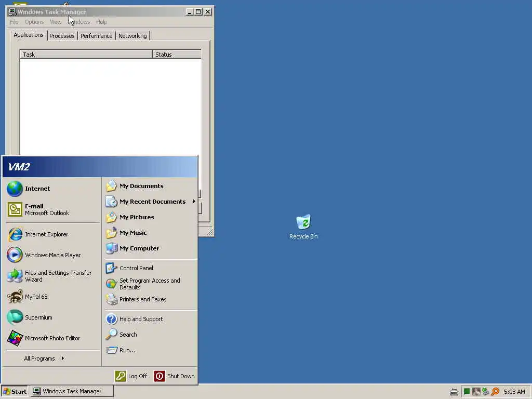Click Set Program Access and Defaults icon
This screenshot has width=532, height=399.
[x=111, y=284]
